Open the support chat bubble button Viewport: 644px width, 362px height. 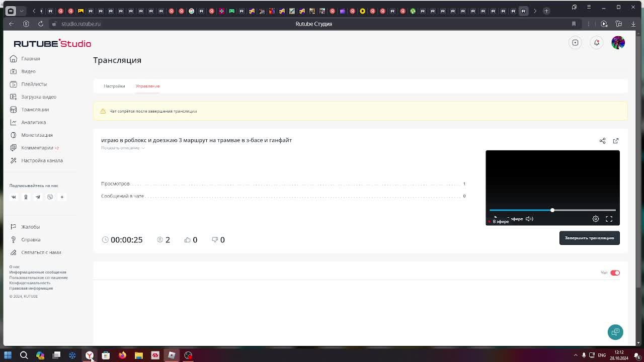click(615, 332)
